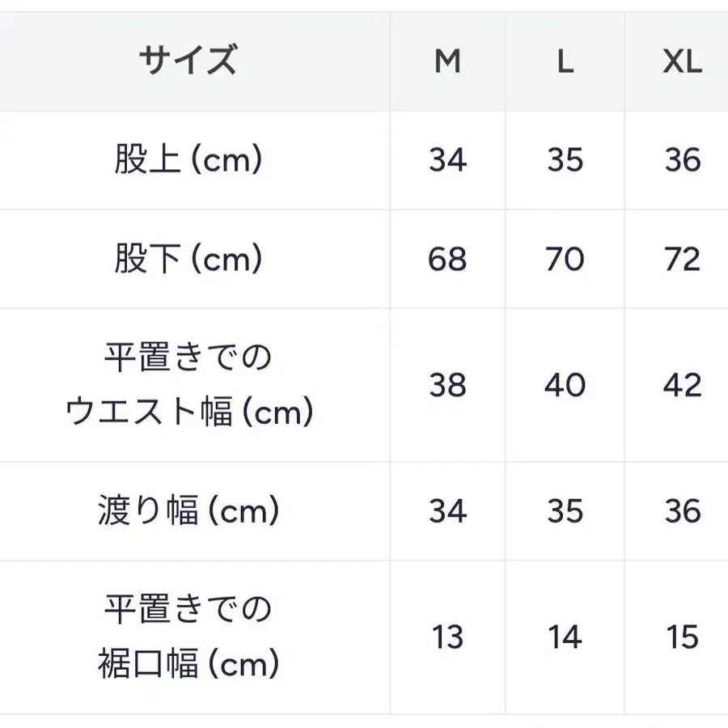This screenshot has width=728, height=728.
Task: Click the 股上 (cm) row label
Action: click(188, 160)
